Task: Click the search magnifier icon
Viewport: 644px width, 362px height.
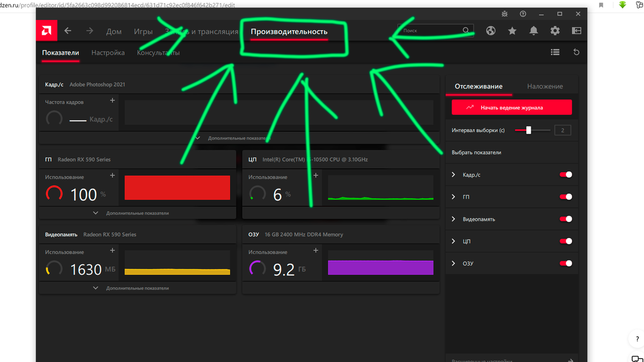Action: 466,31
